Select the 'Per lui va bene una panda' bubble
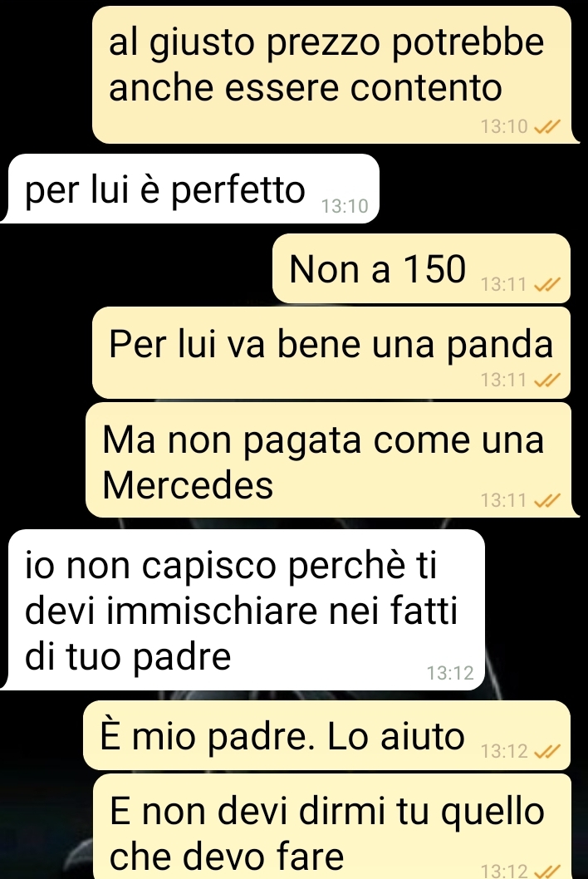This screenshot has height=879, width=588. (331, 352)
